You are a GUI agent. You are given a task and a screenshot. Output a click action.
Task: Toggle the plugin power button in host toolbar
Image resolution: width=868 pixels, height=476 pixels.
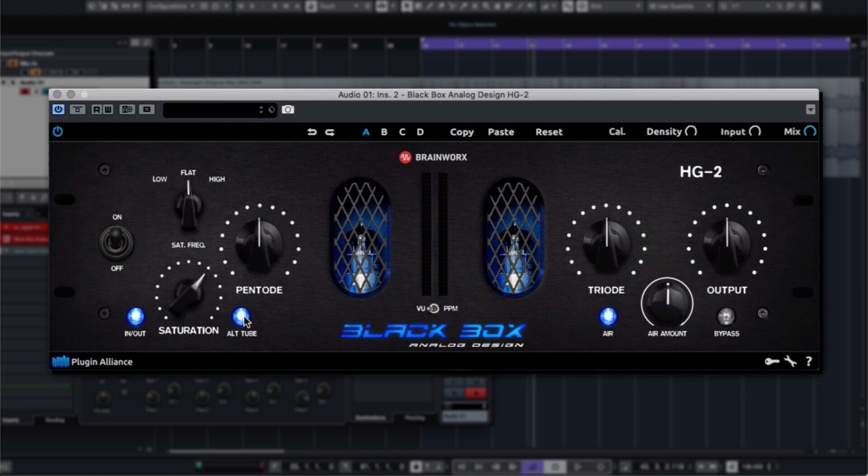click(x=58, y=109)
